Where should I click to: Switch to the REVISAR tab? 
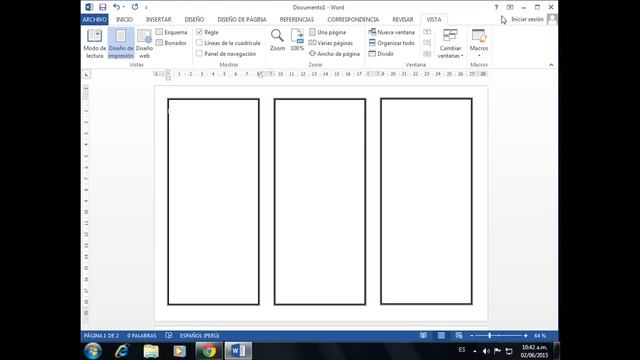(403, 20)
